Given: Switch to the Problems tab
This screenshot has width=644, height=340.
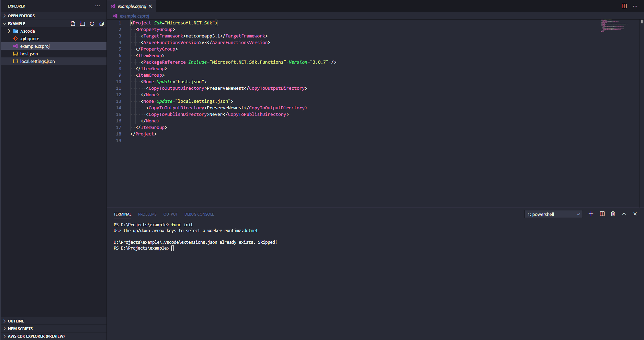Looking at the screenshot, I should (147, 214).
